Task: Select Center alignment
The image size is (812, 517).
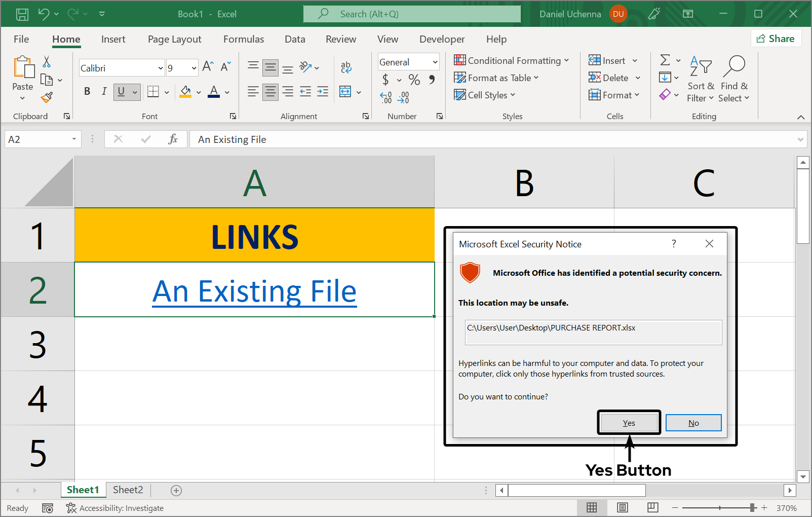Action: point(270,92)
